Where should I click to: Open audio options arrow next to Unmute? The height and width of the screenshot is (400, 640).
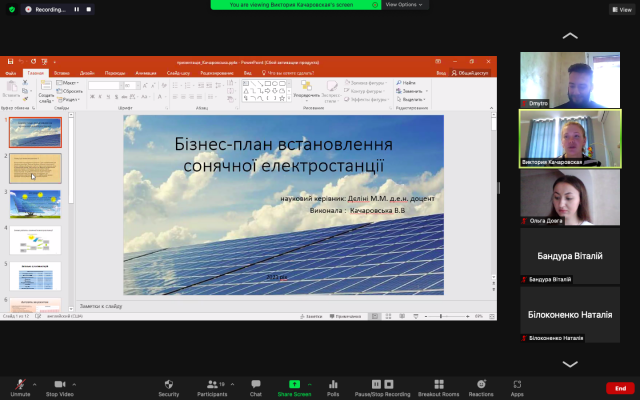click(x=34, y=384)
